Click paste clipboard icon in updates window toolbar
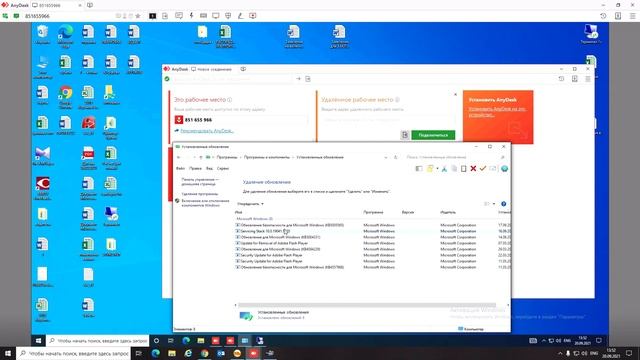 [463, 169]
